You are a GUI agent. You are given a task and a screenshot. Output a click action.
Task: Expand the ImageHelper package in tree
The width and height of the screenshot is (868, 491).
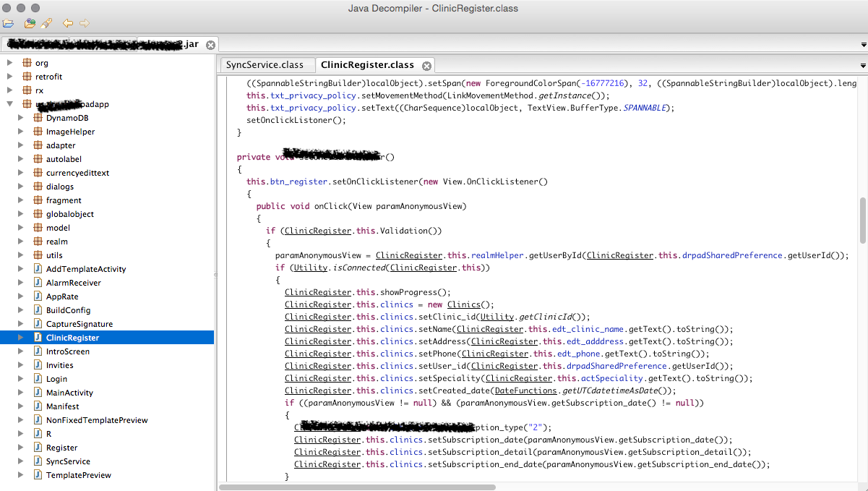20,132
